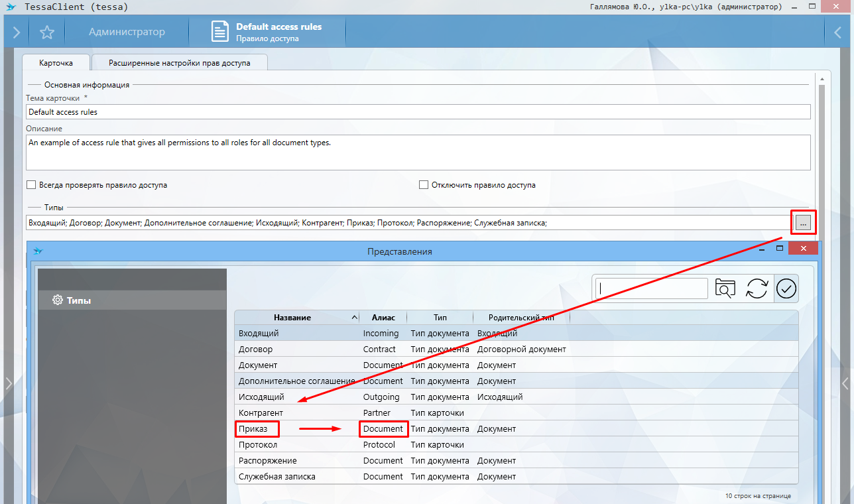
Task: Expand right panel with top chevron arrow
Action: (x=837, y=32)
